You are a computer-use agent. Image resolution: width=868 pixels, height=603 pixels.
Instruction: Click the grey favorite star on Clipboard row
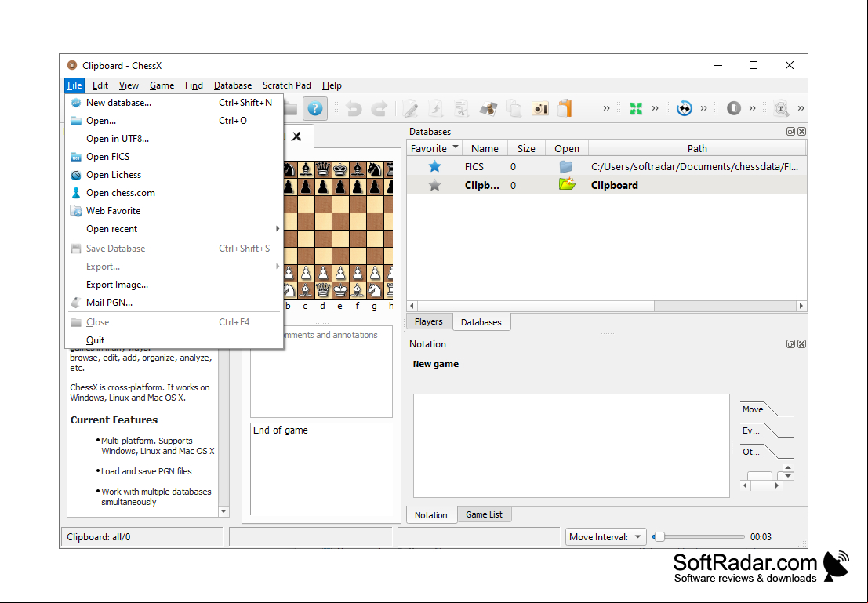434,185
